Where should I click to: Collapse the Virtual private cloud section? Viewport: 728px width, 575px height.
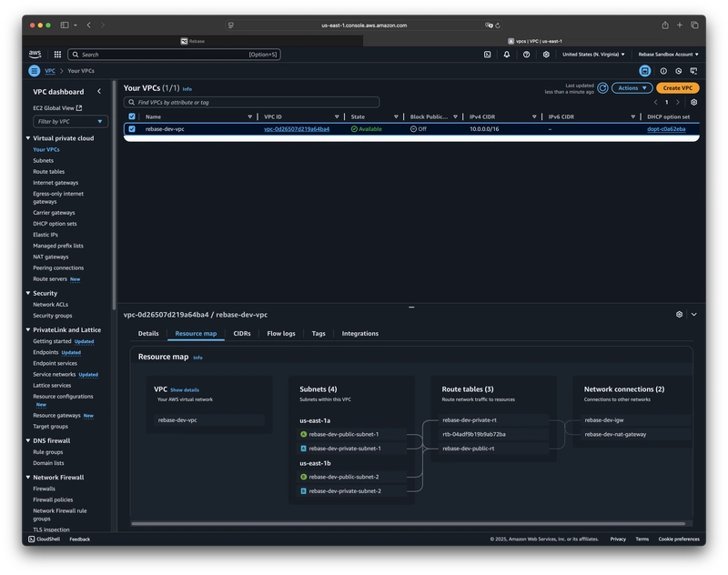click(x=28, y=137)
